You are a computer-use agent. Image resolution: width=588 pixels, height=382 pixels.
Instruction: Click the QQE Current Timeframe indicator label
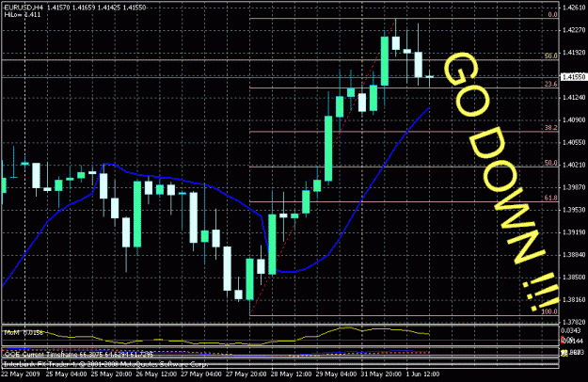[78, 355]
